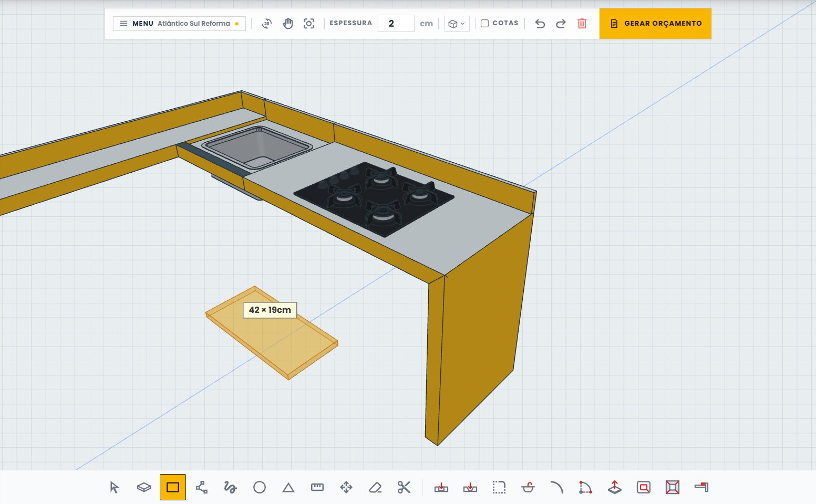This screenshot has height=504, width=816.
Task: Select the red rectangle cutout tool
Action: 644,487
